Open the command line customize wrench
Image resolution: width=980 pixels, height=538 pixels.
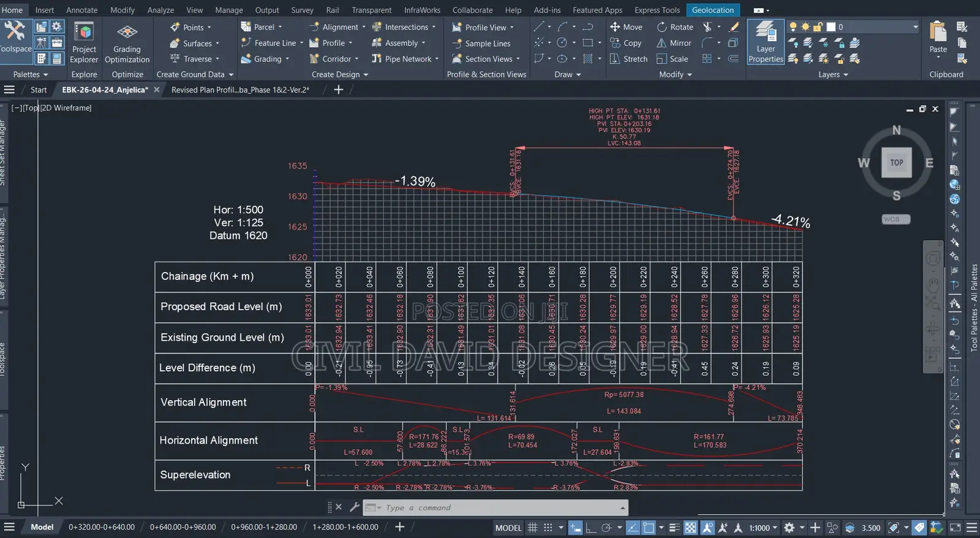(x=354, y=507)
